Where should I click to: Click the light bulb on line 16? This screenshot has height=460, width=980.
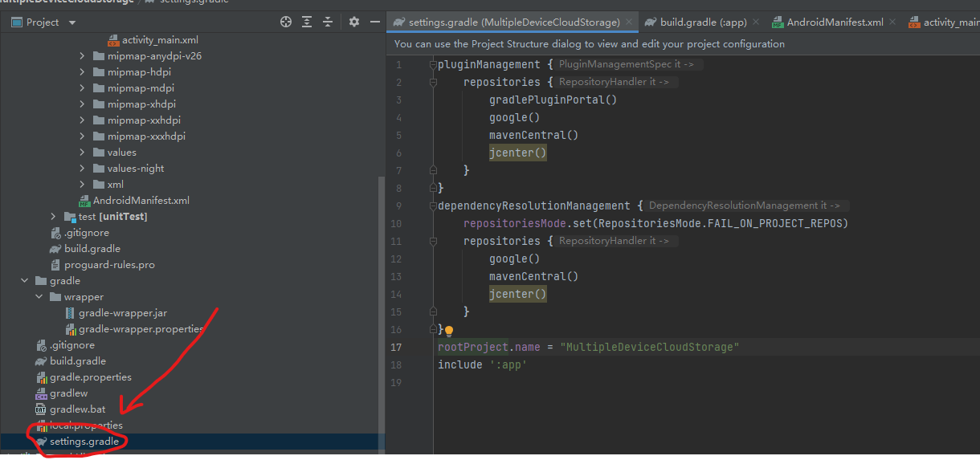[449, 331]
